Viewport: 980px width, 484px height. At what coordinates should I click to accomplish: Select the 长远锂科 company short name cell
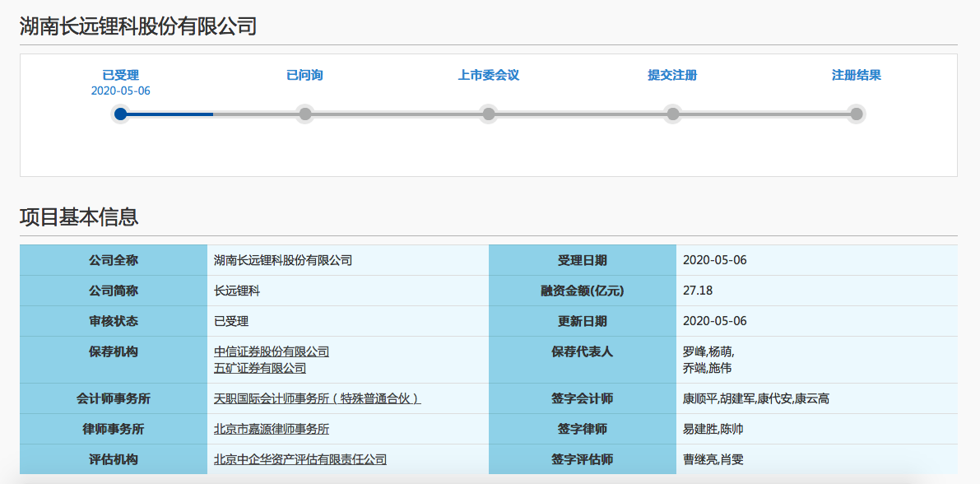click(x=237, y=291)
